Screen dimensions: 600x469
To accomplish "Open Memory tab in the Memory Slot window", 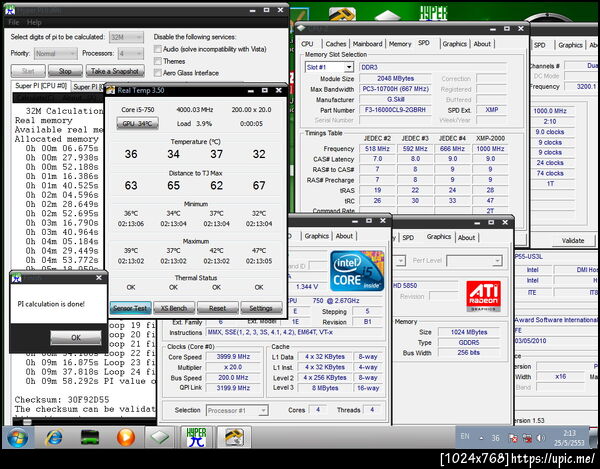I will click(x=400, y=44).
